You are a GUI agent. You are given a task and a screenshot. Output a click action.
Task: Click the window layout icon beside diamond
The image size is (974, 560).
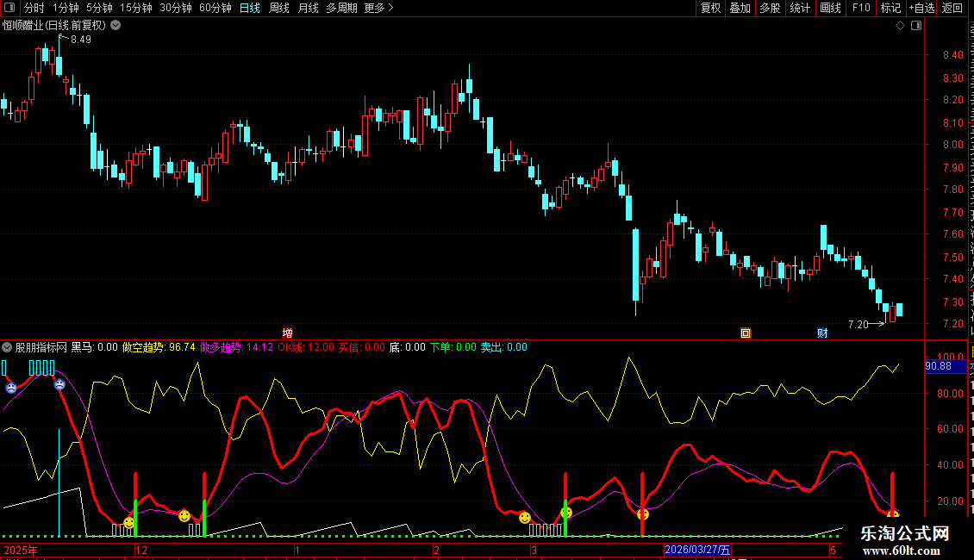pos(916,26)
